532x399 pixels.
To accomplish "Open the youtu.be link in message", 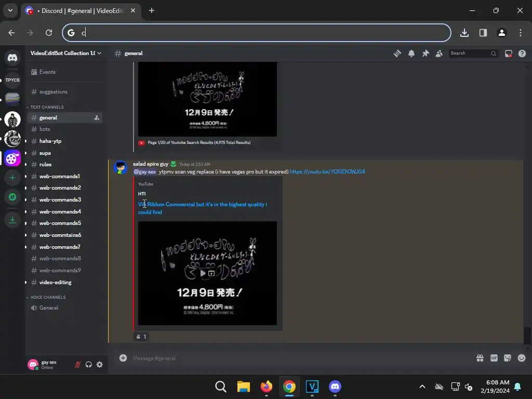I will (327, 171).
